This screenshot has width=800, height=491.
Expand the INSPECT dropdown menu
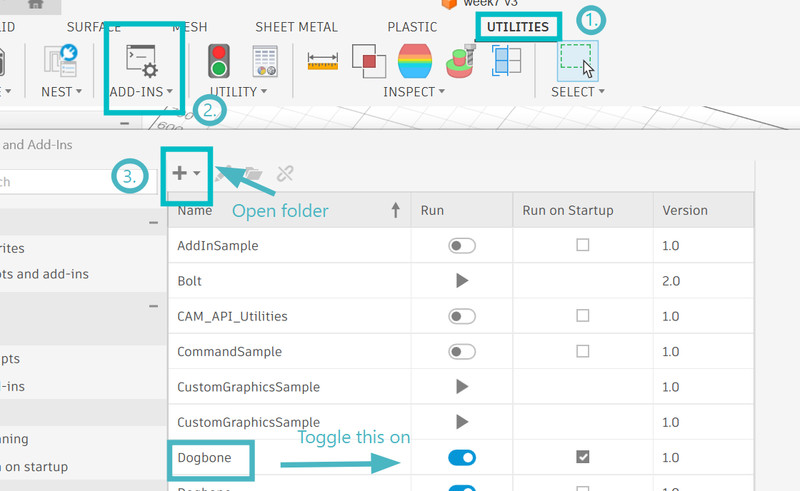(x=415, y=92)
